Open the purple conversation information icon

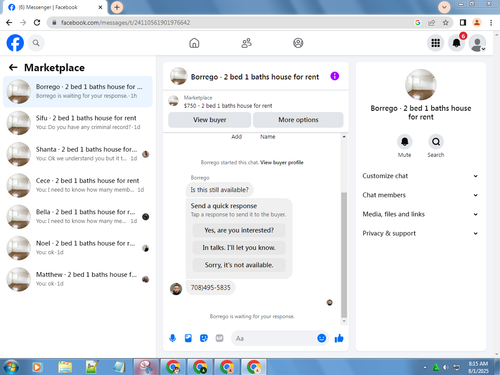(x=334, y=76)
